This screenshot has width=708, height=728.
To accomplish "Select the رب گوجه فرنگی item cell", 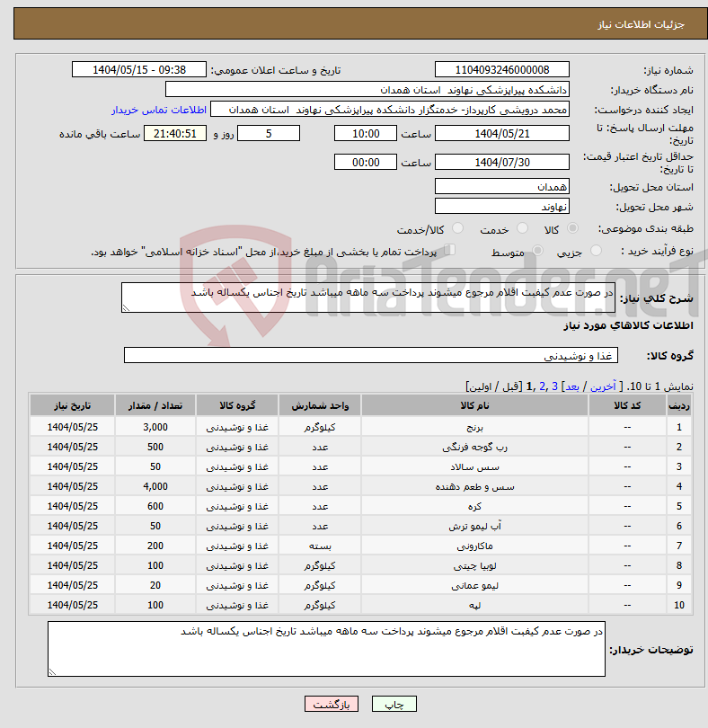I will tap(474, 447).
